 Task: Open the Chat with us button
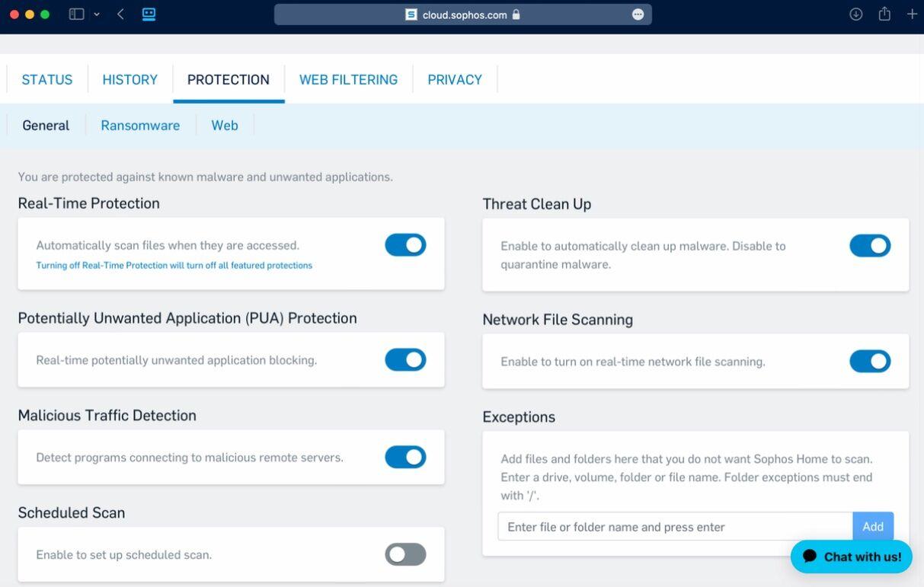(x=852, y=557)
